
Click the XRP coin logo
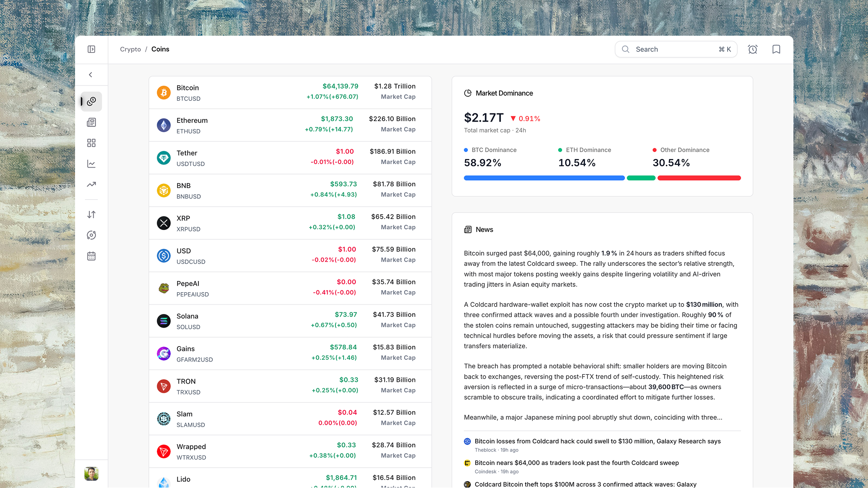pyautogui.click(x=164, y=223)
